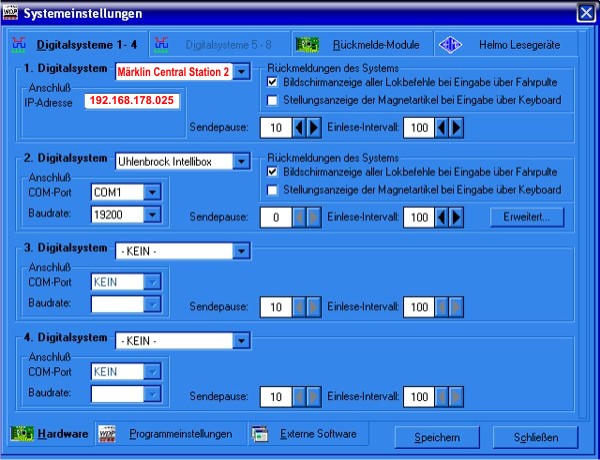Click the Externe Software icon
This screenshot has height=460, width=600.
(x=260, y=434)
